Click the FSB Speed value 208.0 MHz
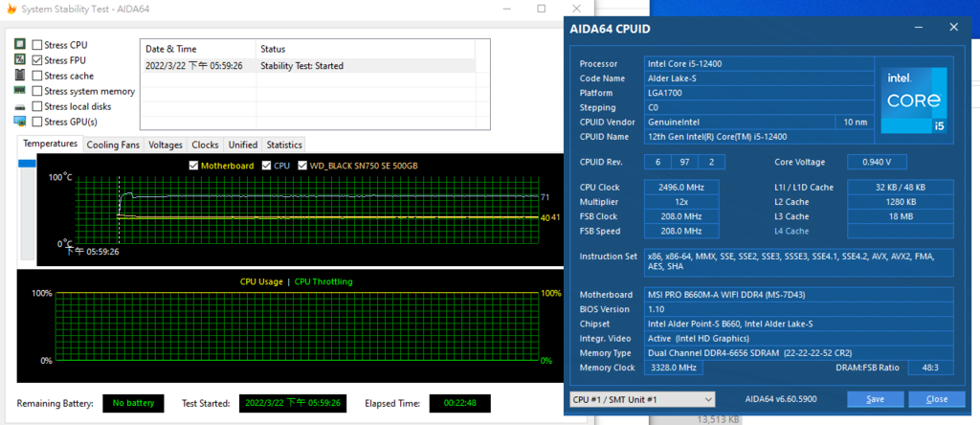Image resolution: width=980 pixels, height=425 pixels. coord(681,231)
